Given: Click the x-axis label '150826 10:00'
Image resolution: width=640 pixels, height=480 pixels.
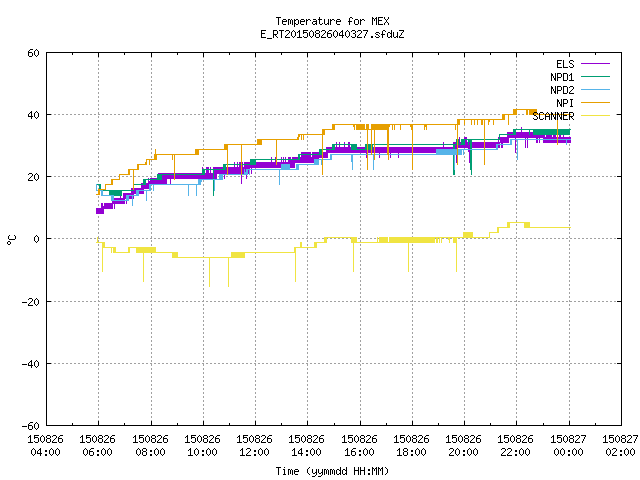Looking at the screenshot, I should pyautogui.click(x=202, y=446).
